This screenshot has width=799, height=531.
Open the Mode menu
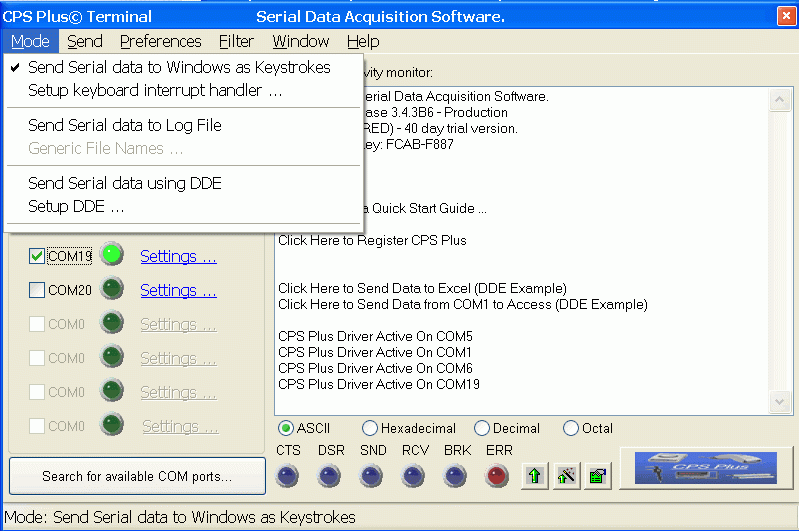pyautogui.click(x=31, y=41)
